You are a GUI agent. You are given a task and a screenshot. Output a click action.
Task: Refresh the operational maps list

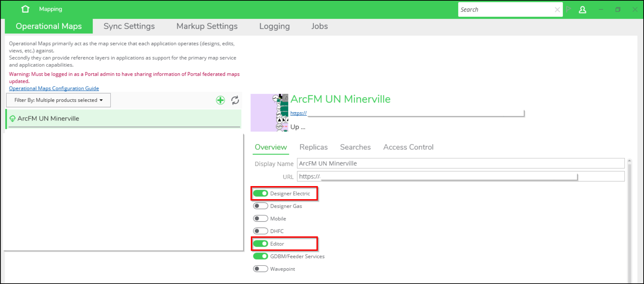235,100
